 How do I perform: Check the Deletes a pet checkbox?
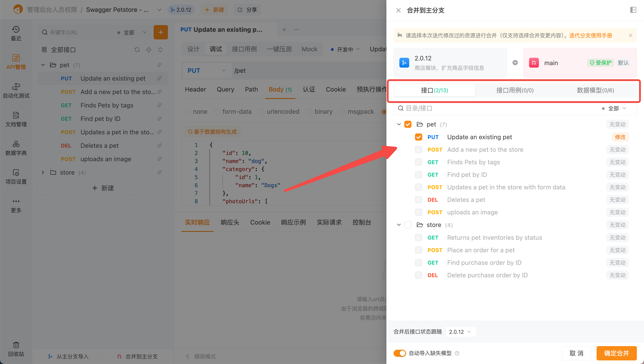pos(419,200)
